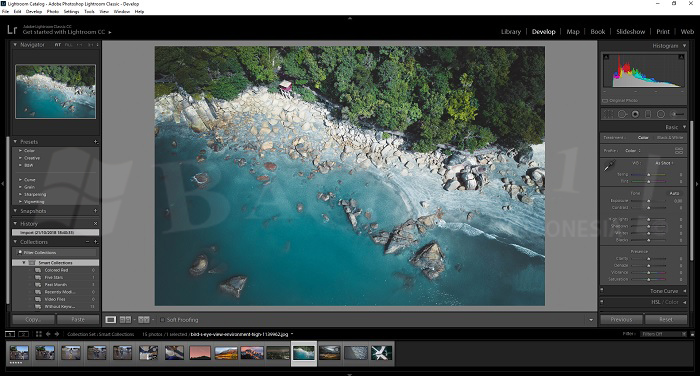
Task: Enable Soft Proofing checkbox
Action: [162, 320]
